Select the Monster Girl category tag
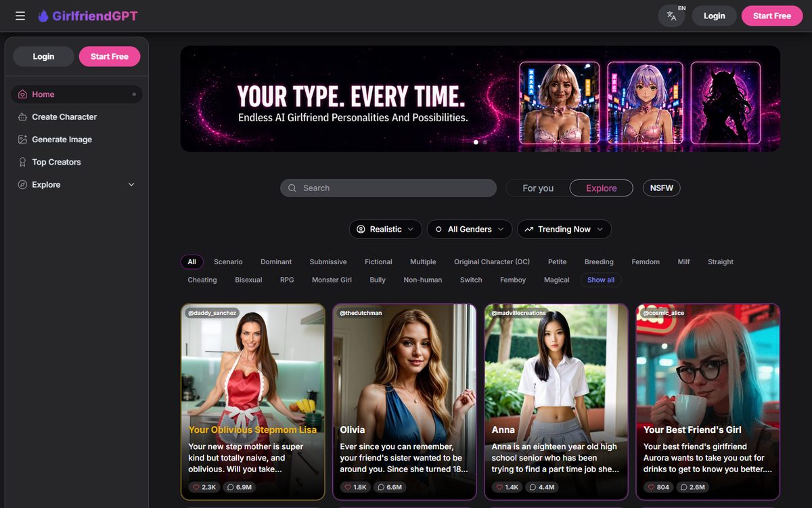Screen dimensions: 812x508 (x=332, y=280)
